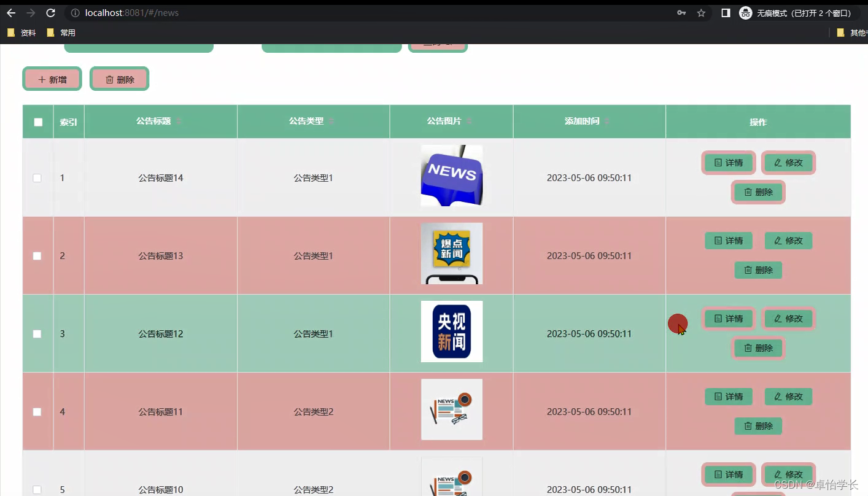View site information icon in address bar
The width and height of the screenshot is (868, 496).
[75, 13]
